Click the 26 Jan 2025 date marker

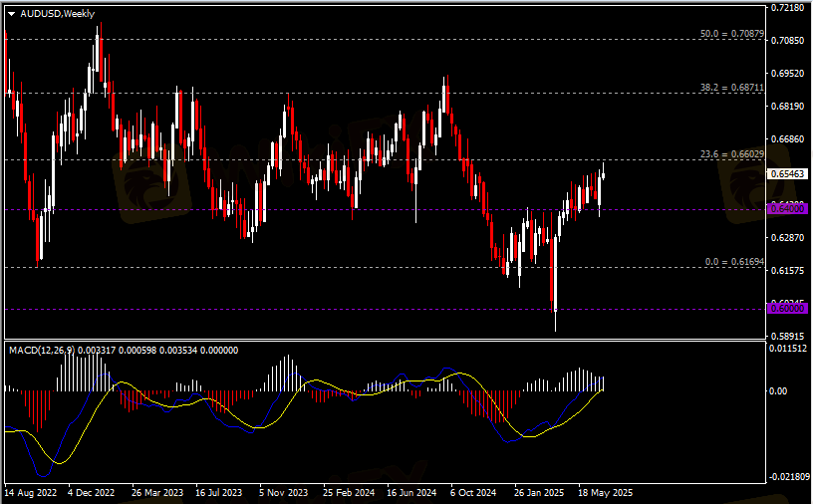click(x=538, y=492)
